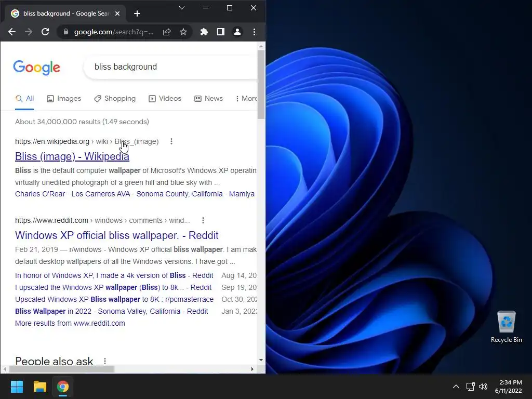Share this page via the share icon
The width and height of the screenshot is (532, 399).
tap(167, 32)
